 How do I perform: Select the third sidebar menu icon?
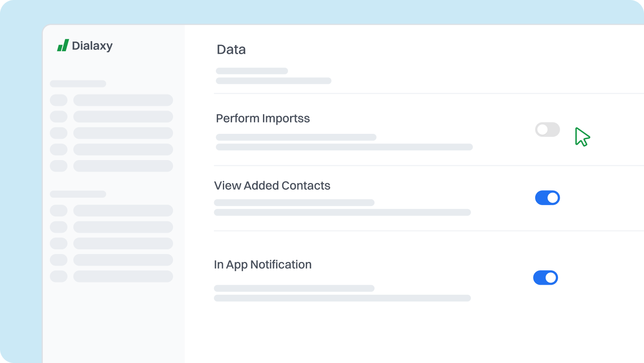coord(59,133)
